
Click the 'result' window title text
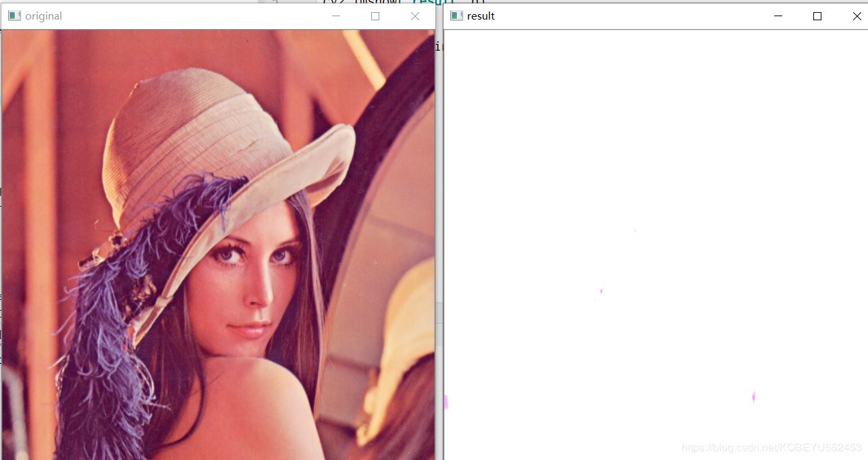[x=481, y=16]
